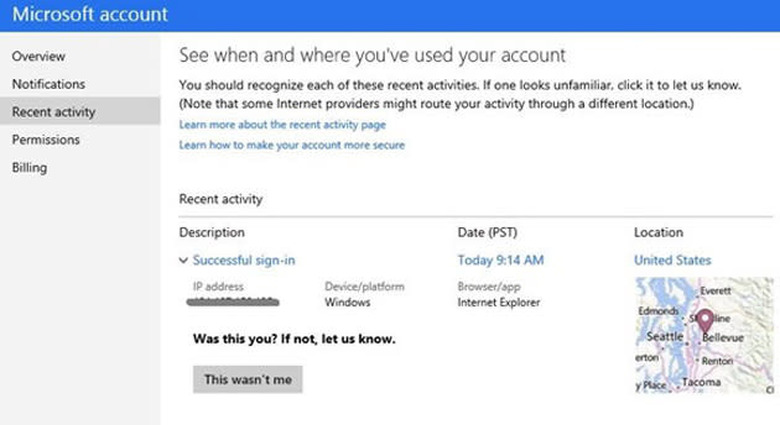Image resolution: width=780 pixels, height=425 pixels.
Task: Click the 'Today 9:14 AM' date entry
Action: pyautogui.click(x=500, y=261)
